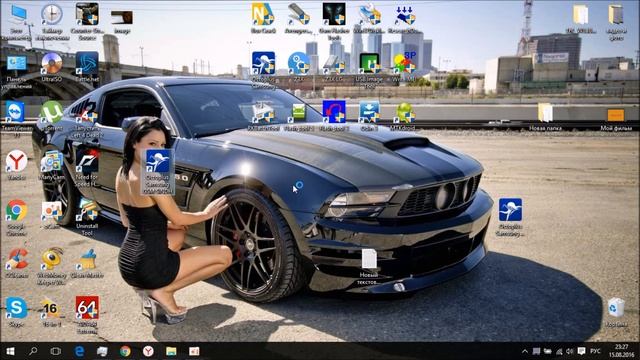Open the MTKdroid green android shortcut
The width and height of the screenshot is (640, 360).
404,113
